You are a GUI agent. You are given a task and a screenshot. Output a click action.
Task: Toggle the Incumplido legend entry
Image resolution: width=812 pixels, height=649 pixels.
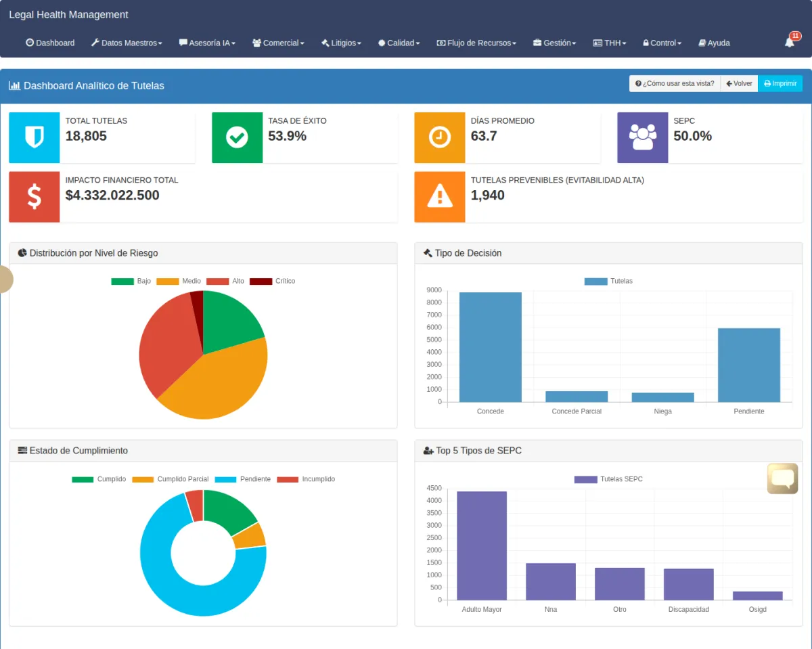306,479
